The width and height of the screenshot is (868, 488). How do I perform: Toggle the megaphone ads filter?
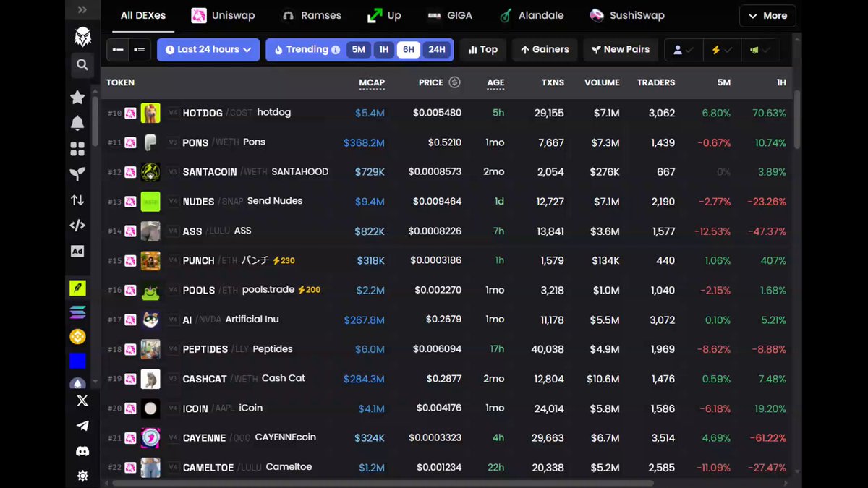pyautogui.click(x=760, y=50)
